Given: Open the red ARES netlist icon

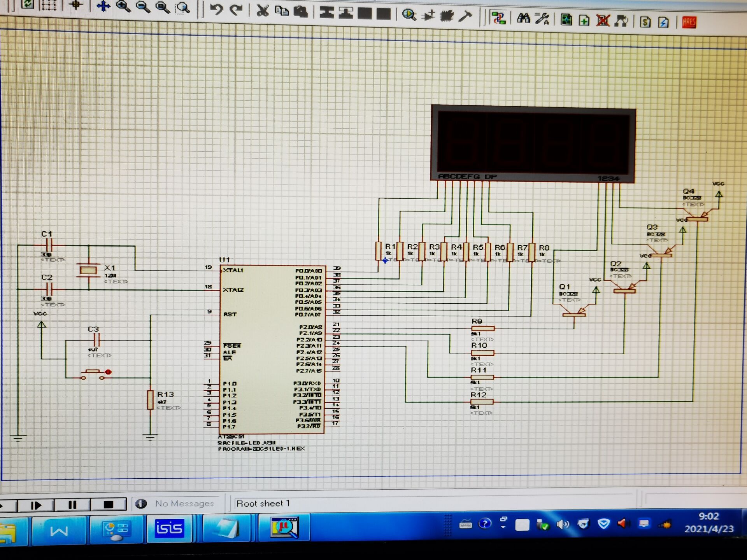Looking at the screenshot, I should pyautogui.click(x=689, y=22).
